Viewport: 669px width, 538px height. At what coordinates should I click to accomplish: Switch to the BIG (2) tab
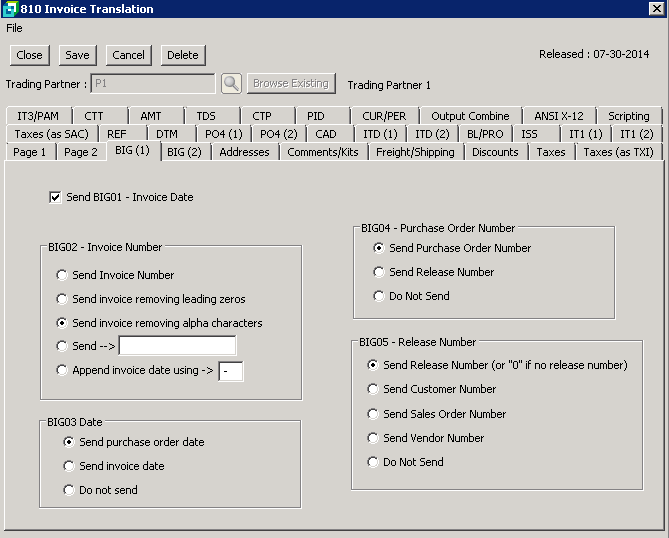184,152
